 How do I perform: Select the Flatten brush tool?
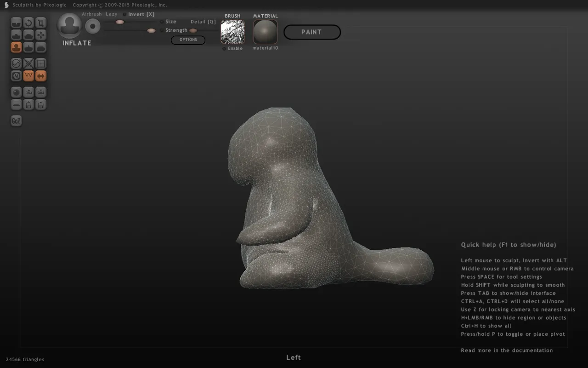(28, 35)
